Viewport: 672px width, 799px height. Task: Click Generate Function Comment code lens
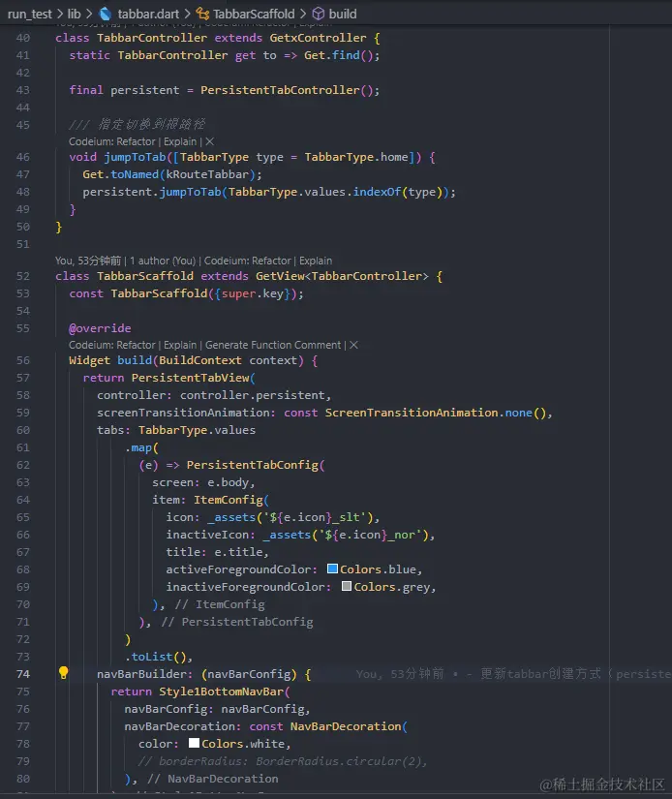pyautogui.click(x=273, y=345)
